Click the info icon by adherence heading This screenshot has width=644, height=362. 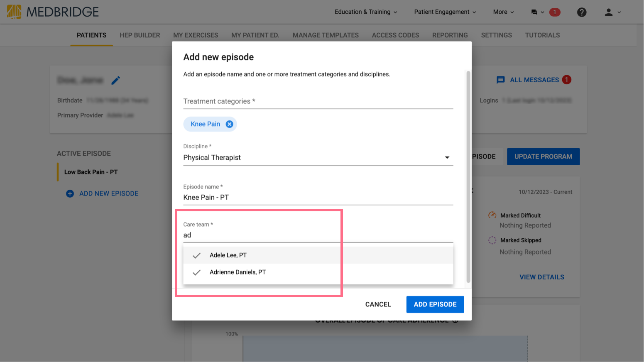pos(455,320)
